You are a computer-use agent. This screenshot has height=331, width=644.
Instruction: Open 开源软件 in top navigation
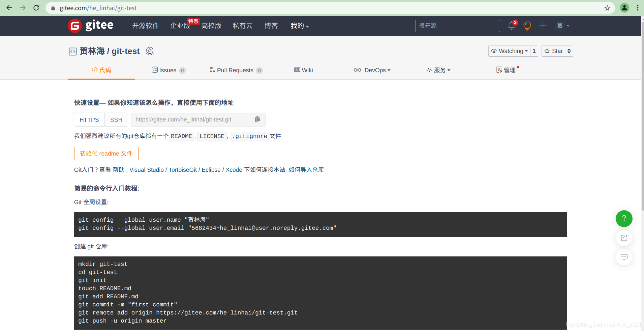pos(146,26)
